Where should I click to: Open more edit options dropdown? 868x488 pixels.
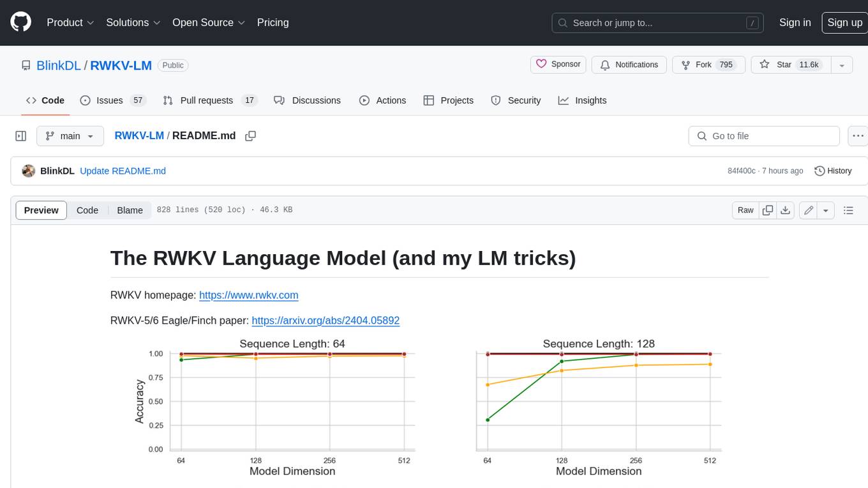tap(826, 210)
